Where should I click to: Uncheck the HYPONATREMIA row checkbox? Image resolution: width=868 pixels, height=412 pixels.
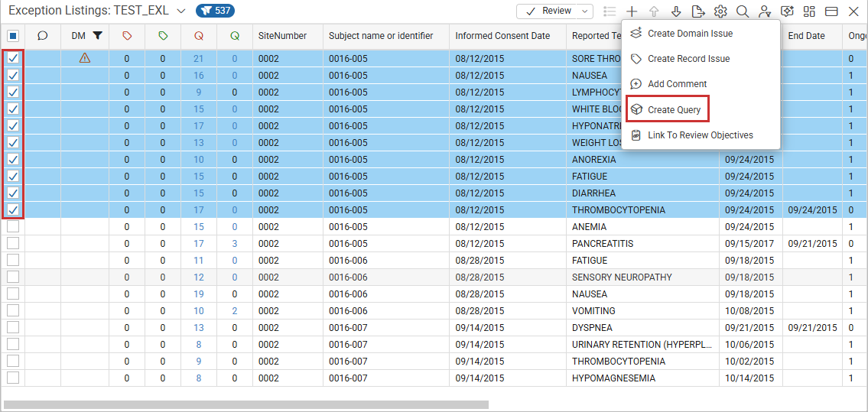tap(13, 125)
